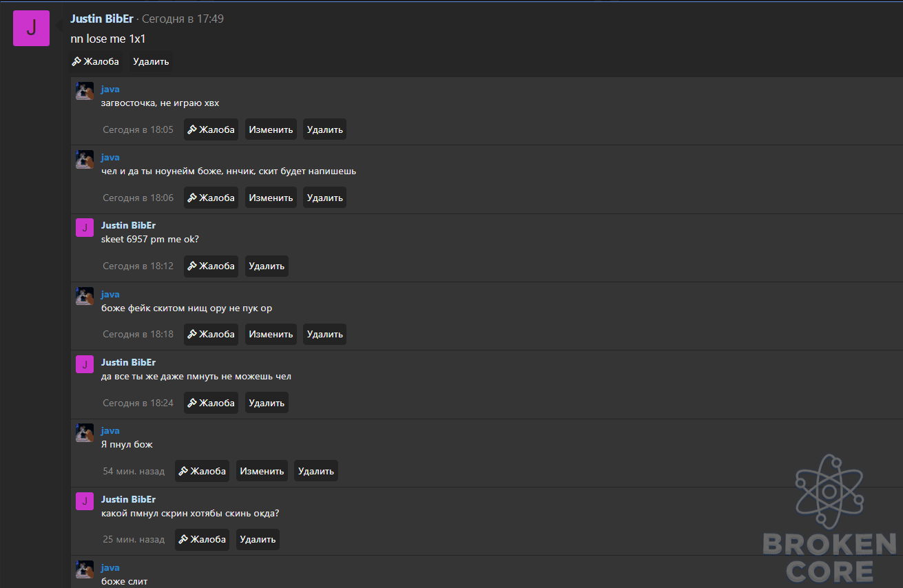Click the J avatar beside the 'какой пмнул скрин' comment

coord(85,501)
